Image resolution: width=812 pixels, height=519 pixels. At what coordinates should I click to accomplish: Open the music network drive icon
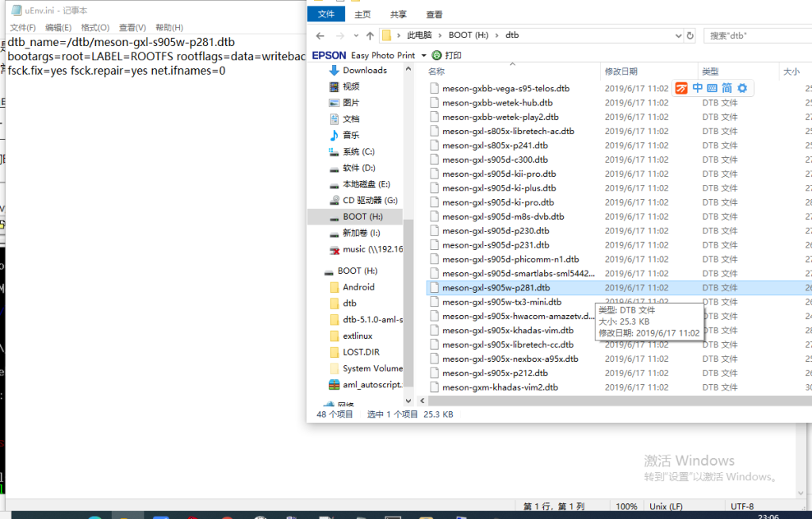click(x=334, y=249)
